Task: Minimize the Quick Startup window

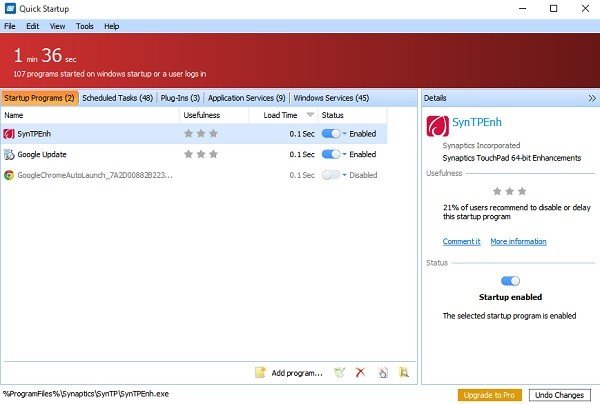Action: tap(523, 8)
